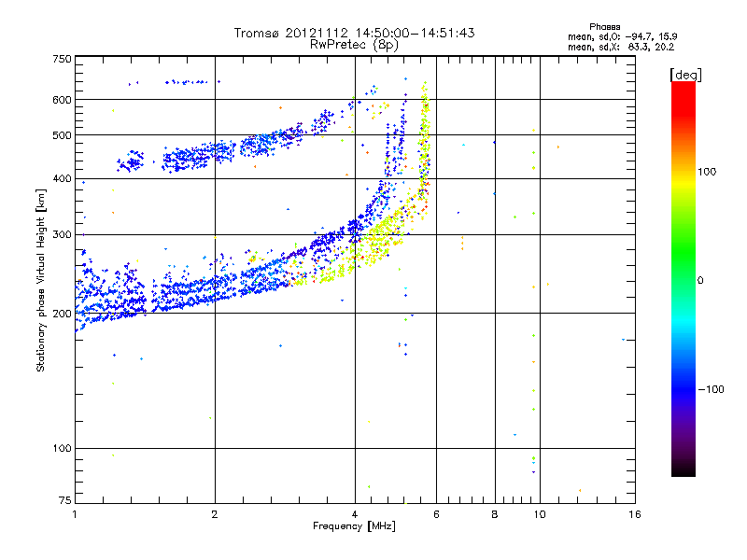
Task: Click the colorbar tick label "-100"
Action: (711, 389)
